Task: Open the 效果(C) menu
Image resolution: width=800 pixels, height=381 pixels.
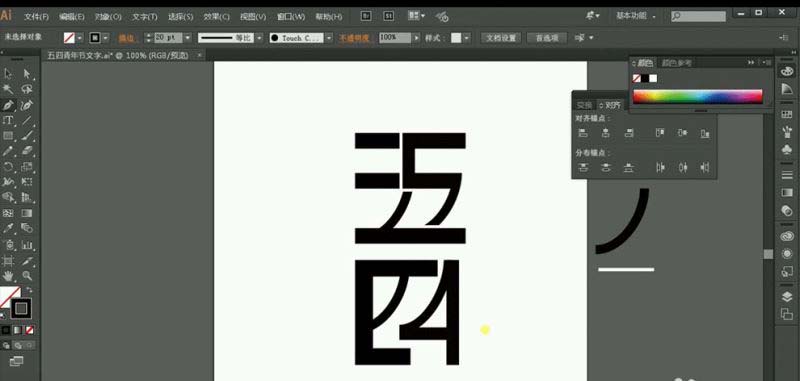Action: 217,17
